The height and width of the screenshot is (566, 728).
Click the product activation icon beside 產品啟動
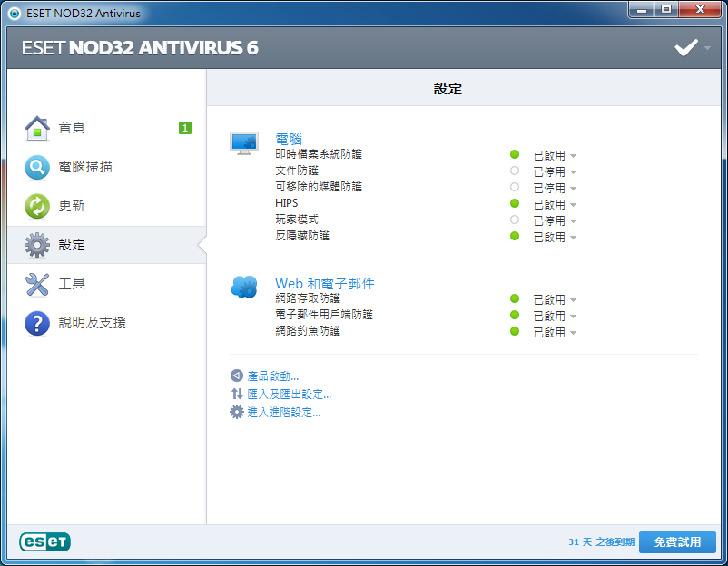[x=237, y=376]
